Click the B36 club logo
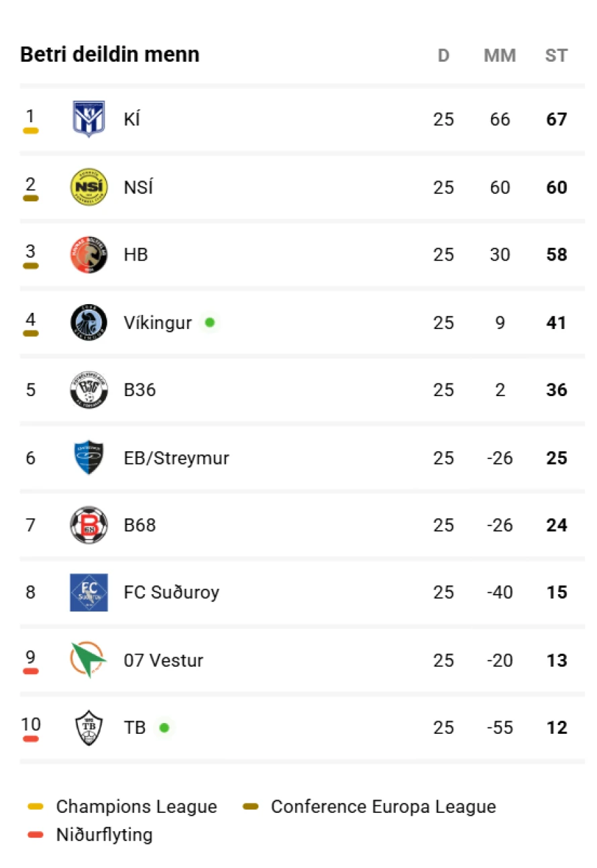 click(x=89, y=390)
